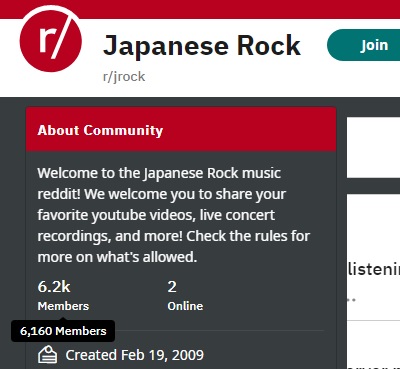
Task: Click the cake day icon
Action: click(x=47, y=355)
